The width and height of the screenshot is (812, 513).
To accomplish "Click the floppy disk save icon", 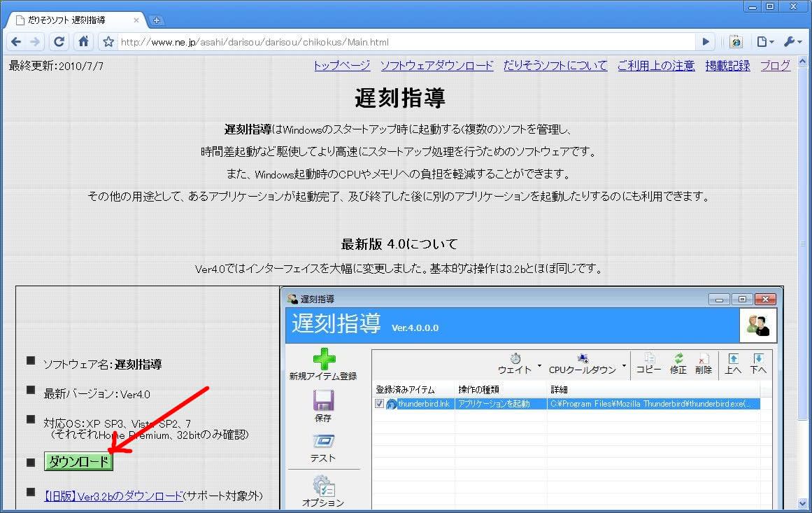I will click(323, 400).
